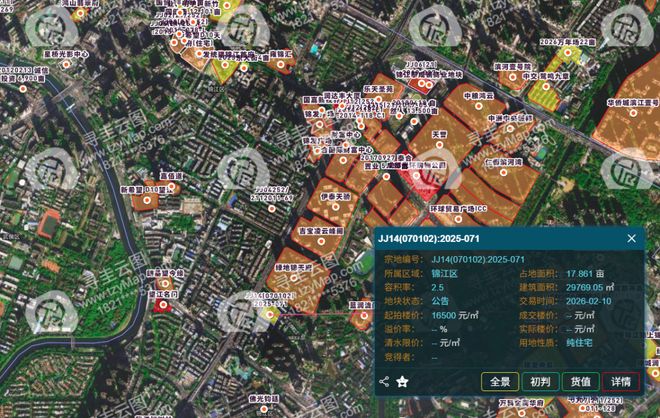Click the marker below 中洲中央 label
This screenshot has width=660, height=418.
pos(510,128)
